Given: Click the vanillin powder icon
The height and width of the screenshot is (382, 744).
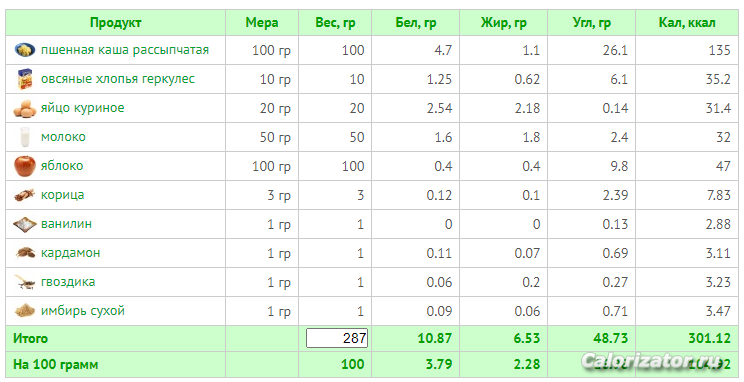Looking at the screenshot, I should (25, 224).
